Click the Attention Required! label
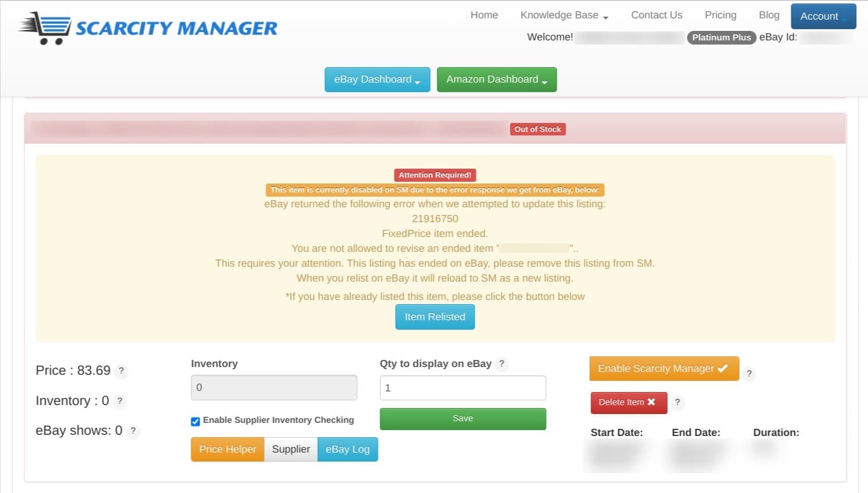868x493 pixels. point(435,175)
